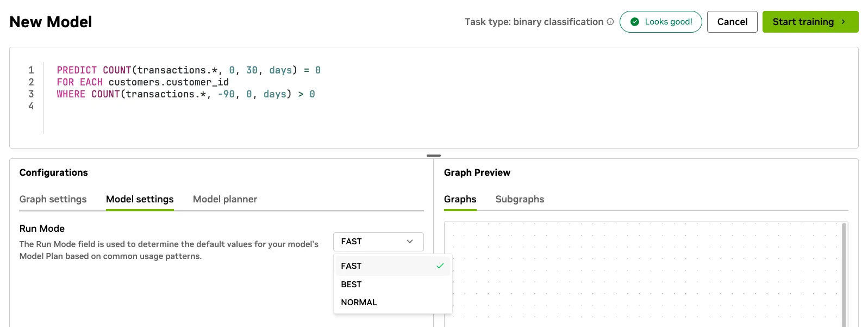Click the panel splitter handle above Configurations
This screenshot has height=327, width=868.
[x=434, y=156]
